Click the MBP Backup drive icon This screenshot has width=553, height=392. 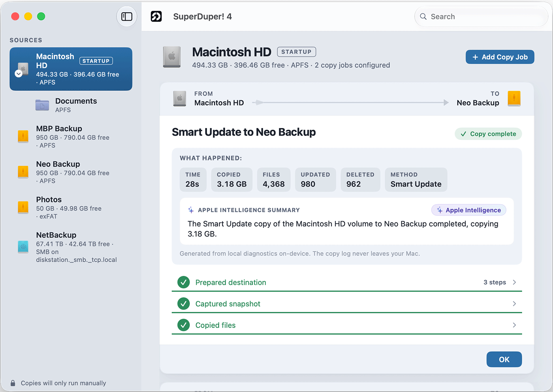pyautogui.click(x=23, y=137)
